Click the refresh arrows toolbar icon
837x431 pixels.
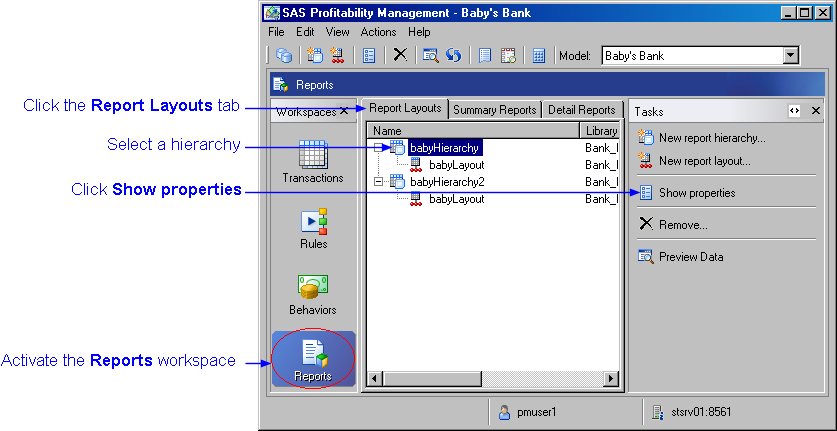[x=453, y=56]
